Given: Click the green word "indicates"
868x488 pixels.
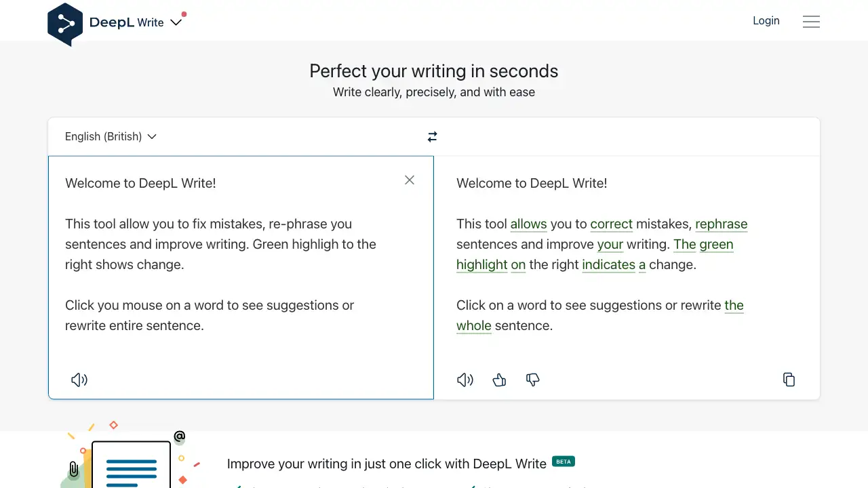Looking at the screenshot, I should [x=608, y=265].
